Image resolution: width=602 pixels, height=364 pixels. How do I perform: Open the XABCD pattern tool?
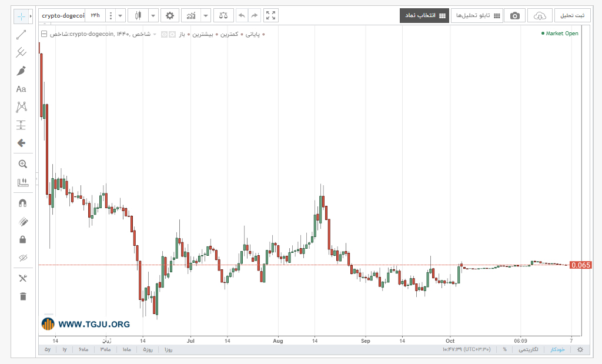coord(21,107)
